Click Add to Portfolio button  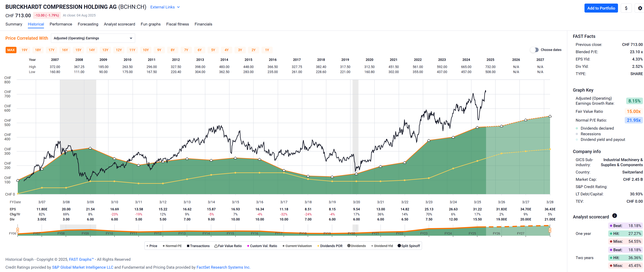(x=601, y=8)
